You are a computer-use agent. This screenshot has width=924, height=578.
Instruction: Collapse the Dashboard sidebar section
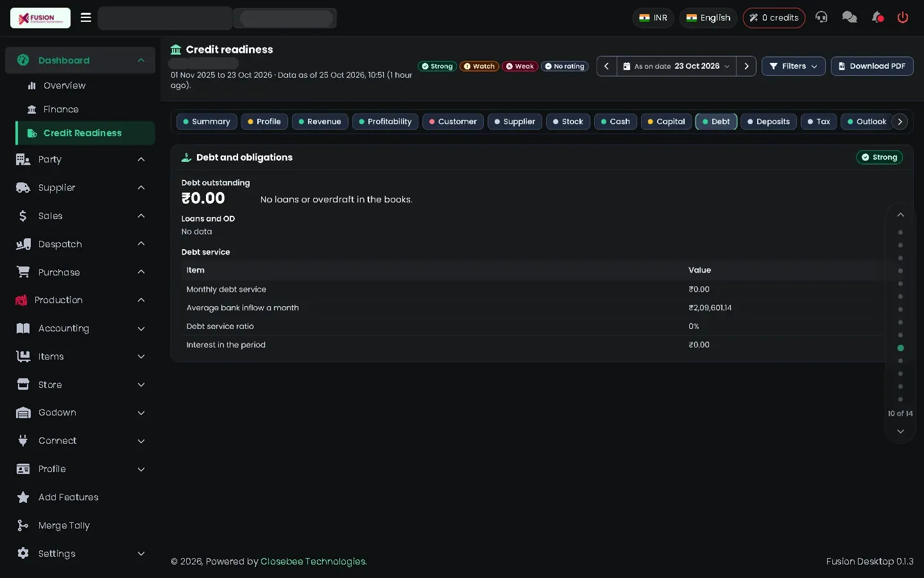pos(80,60)
